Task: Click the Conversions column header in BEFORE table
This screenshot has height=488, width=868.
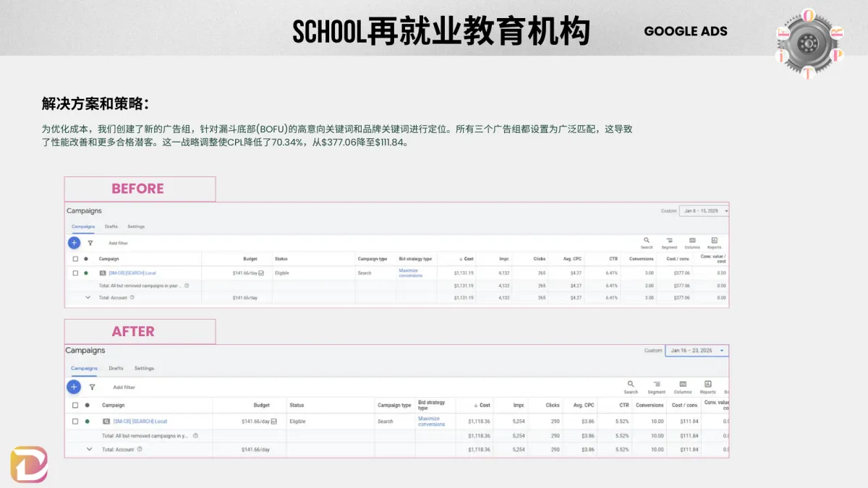Action: click(641, 259)
